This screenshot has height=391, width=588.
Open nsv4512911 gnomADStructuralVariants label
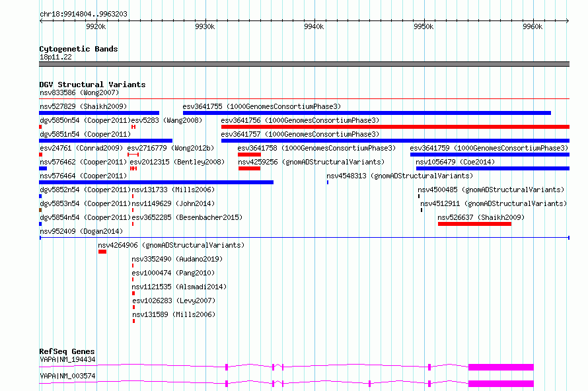click(494, 203)
